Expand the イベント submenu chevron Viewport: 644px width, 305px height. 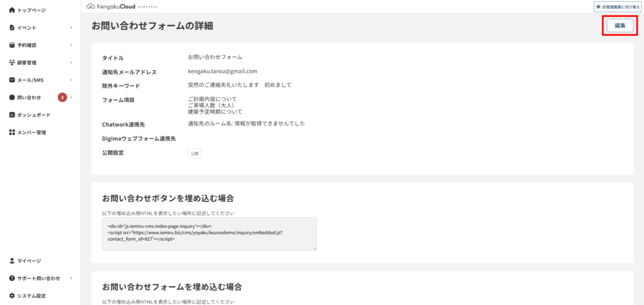71,28
